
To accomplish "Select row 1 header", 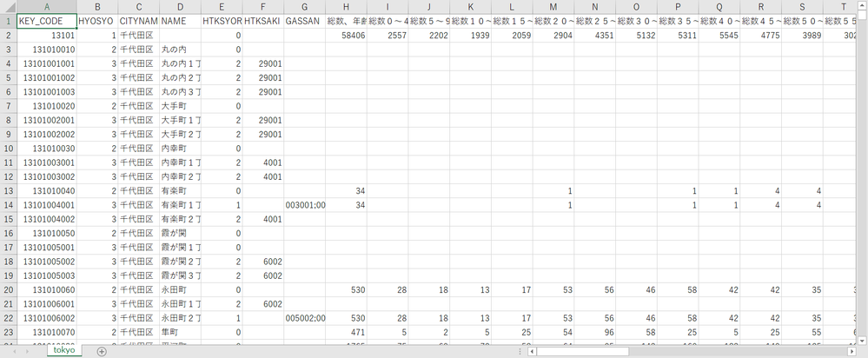I will 9,21.
